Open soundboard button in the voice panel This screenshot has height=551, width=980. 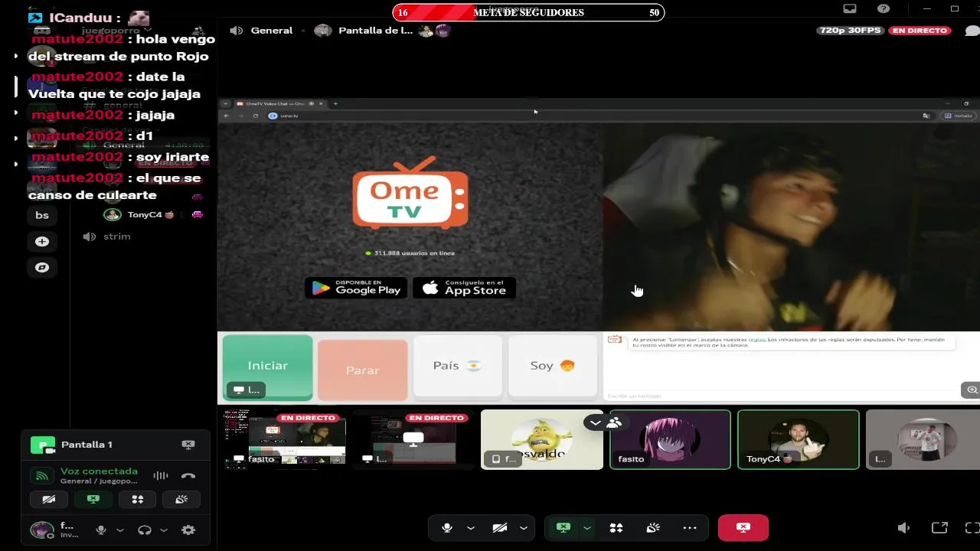[x=181, y=499]
